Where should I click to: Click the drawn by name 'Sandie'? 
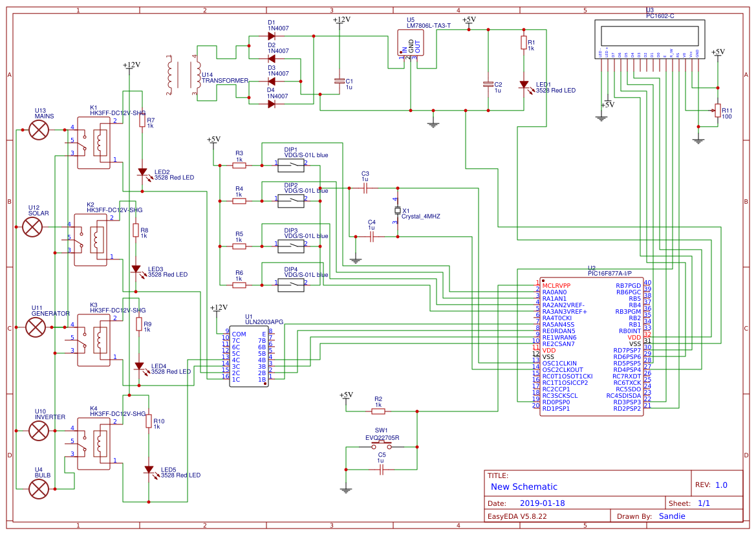point(672,516)
